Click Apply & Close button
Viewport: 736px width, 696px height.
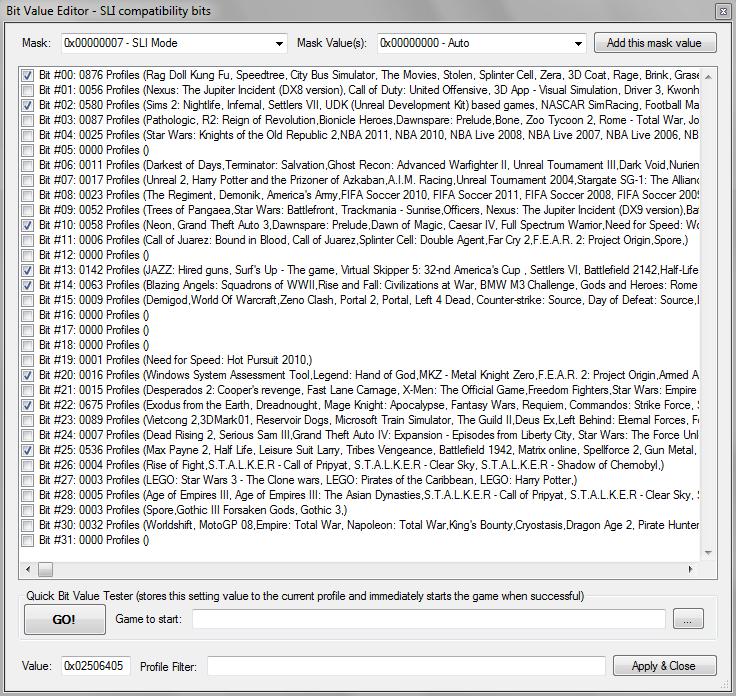[x=664, y=665]
